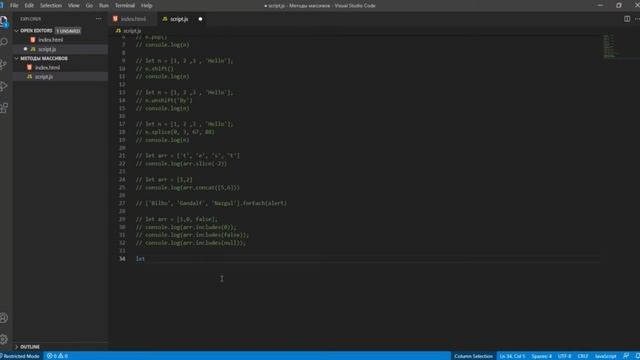This screenshot has width=640, height=360.
Task: Open the Run and Debug view
Action: (4, 86)
